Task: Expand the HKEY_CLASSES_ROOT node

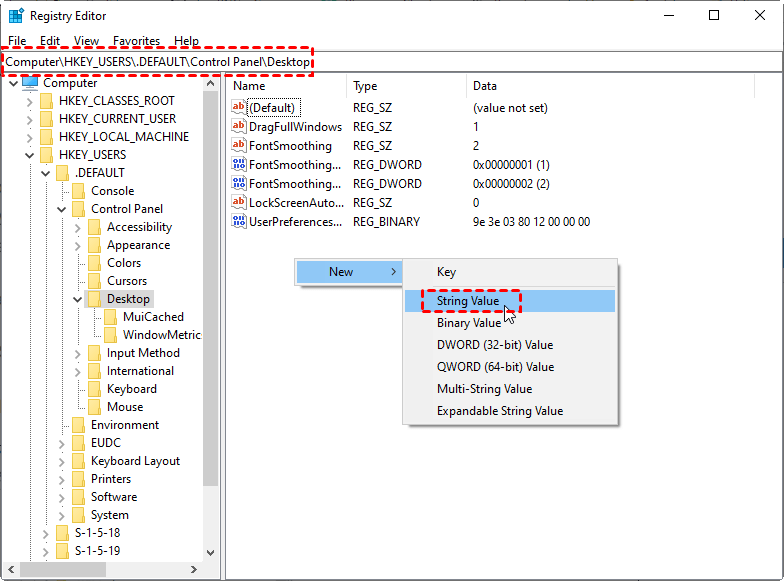Action: (x=30, y=102)
